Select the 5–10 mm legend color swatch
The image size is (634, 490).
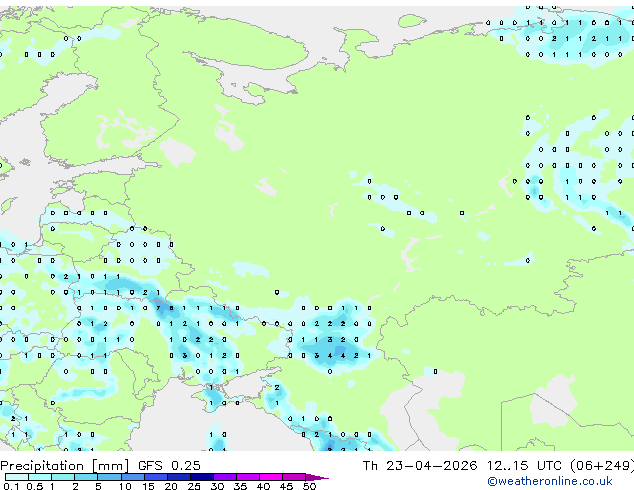pos(109,477)
